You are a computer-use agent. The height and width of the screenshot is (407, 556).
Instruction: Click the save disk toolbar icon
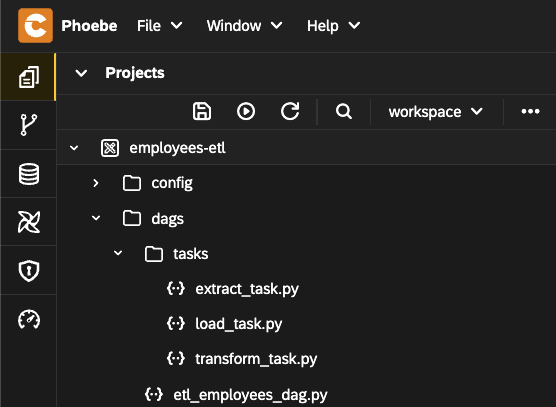pos(202,111)
